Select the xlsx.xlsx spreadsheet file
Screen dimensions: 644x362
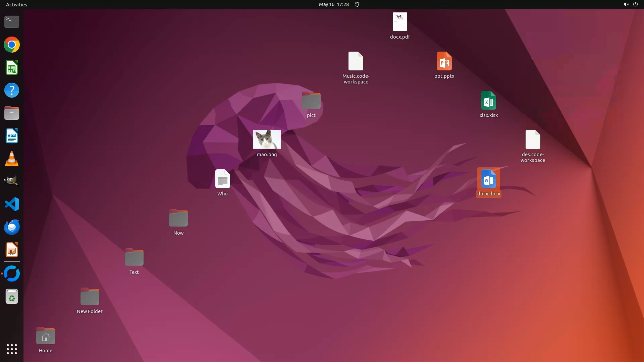(488, 101)
